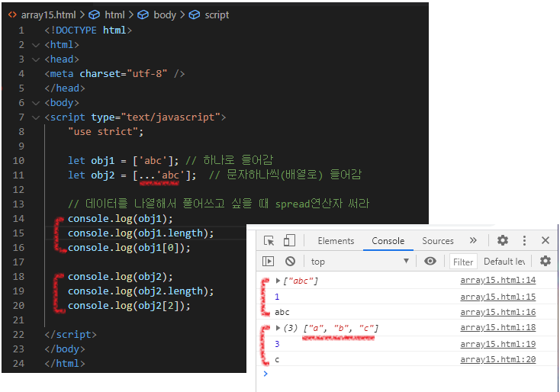The image size is (560, 392).
Task: Click the meta charset="utf-8" line
Action: pos(114,74)
